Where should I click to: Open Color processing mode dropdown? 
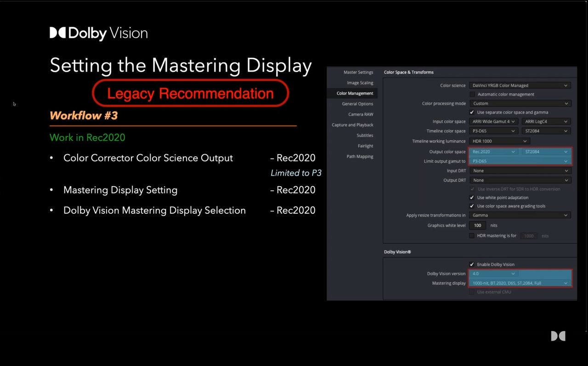coord(520,103)
